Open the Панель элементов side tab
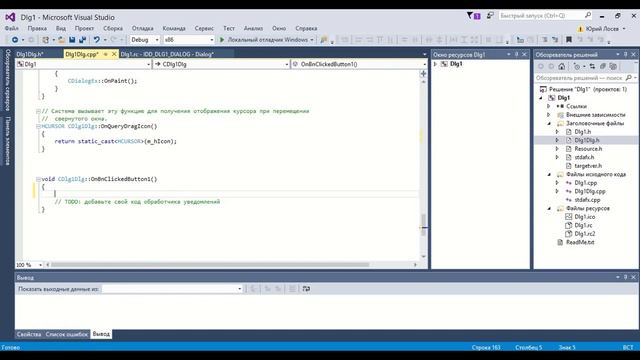The height and width of the screenshot is (360, 640). (x=7, y=141)
